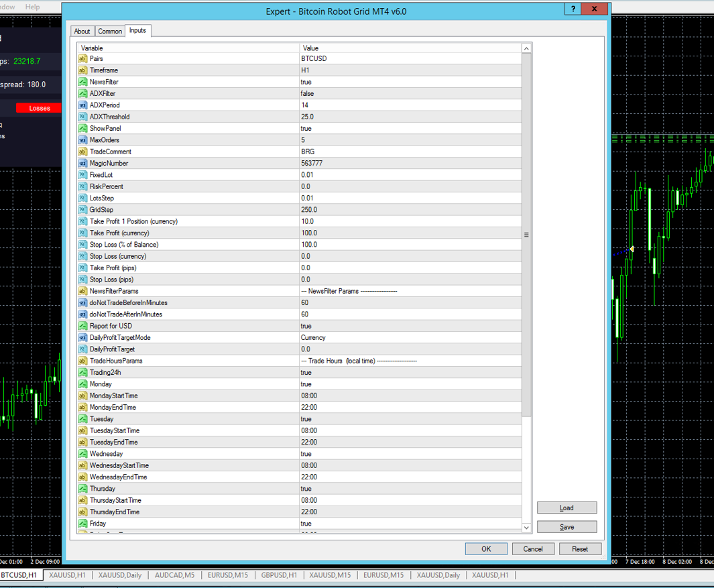Click the double icon next to GridStep

[83, 210]
